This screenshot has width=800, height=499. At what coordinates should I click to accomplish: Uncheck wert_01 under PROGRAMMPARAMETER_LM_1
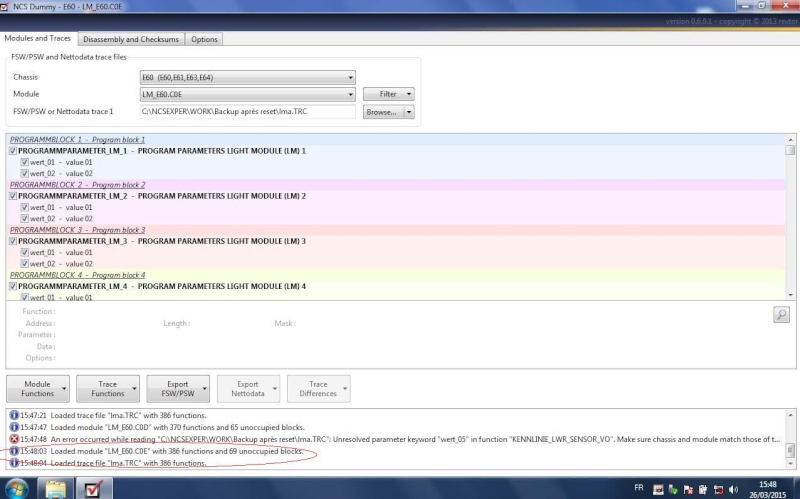click(24, 162)
